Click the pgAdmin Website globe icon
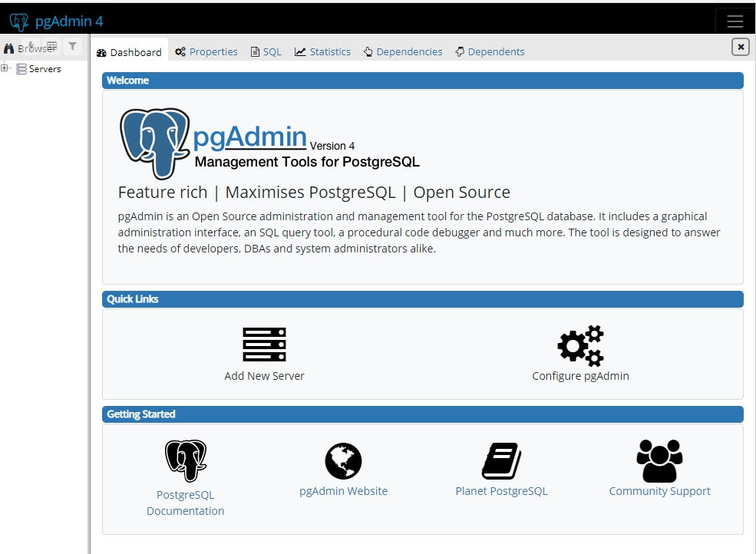756x554 pixels. 343,461
